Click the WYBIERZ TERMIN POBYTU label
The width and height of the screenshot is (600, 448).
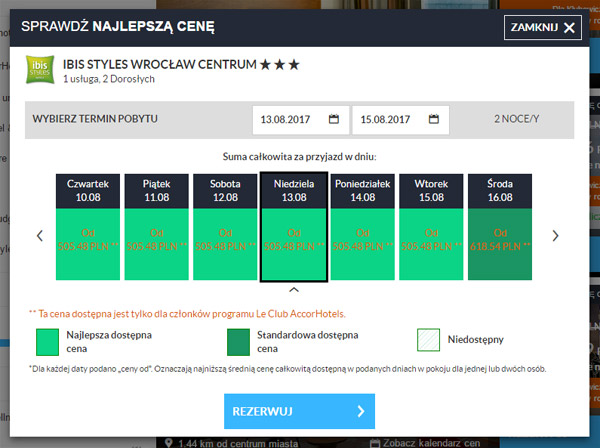pos(95,119)
